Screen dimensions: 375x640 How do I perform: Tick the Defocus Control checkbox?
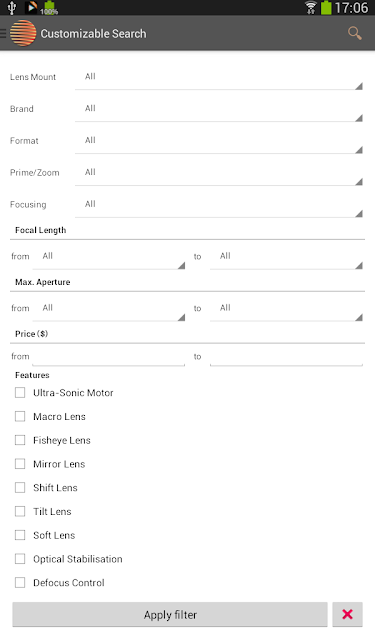pyautogui.click(x=20, y=582)
